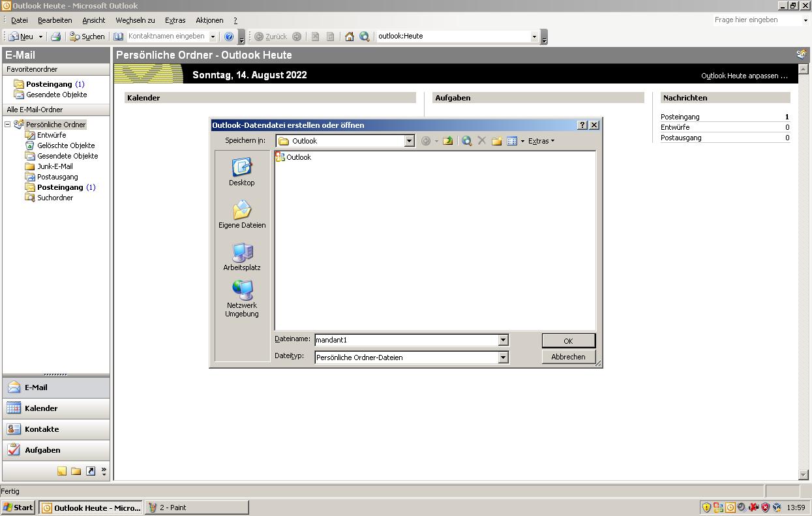Switch to 2 - Paint taskbar window
The height and width of the screenshot is (516, 812).
click(x=197, y=508)
